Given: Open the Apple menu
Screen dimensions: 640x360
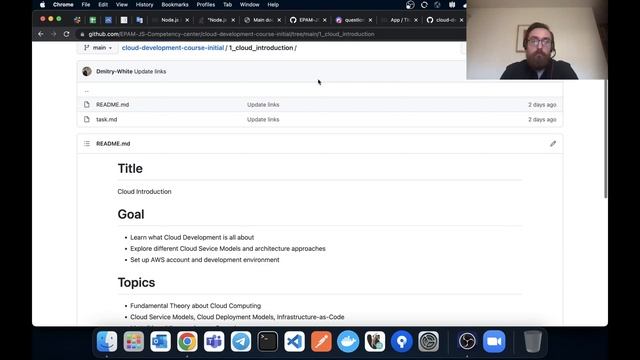Looking at the screenshot, I should click(x=42, y=5).
